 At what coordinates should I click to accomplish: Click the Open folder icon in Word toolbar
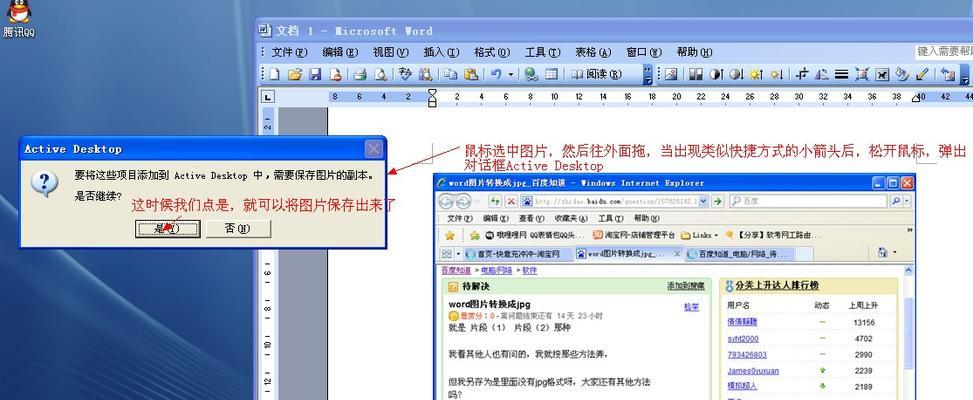point(295,74)
